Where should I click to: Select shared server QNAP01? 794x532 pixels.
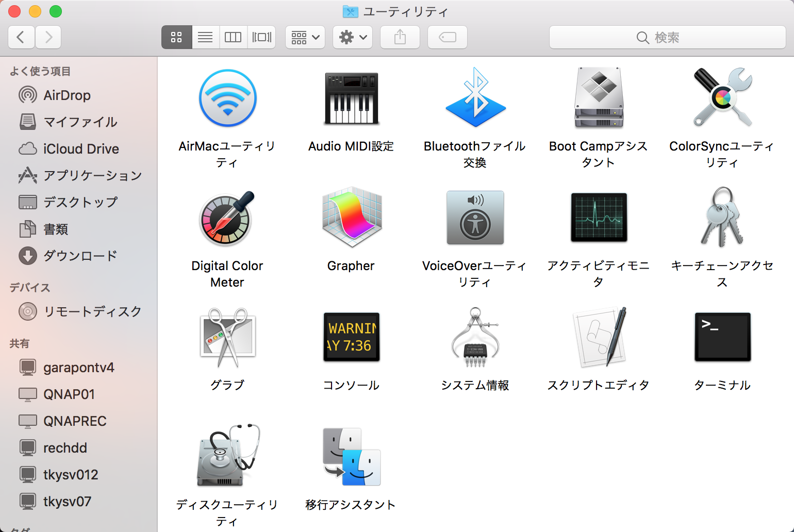tap(79, 394)
